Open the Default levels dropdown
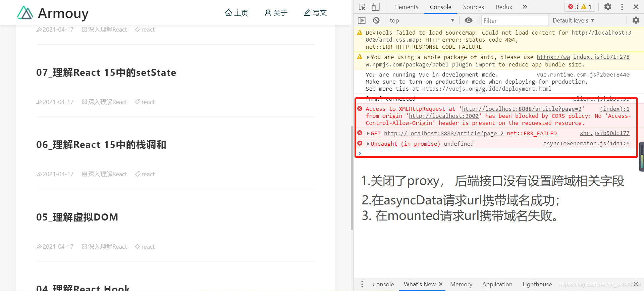 point(574,20)
